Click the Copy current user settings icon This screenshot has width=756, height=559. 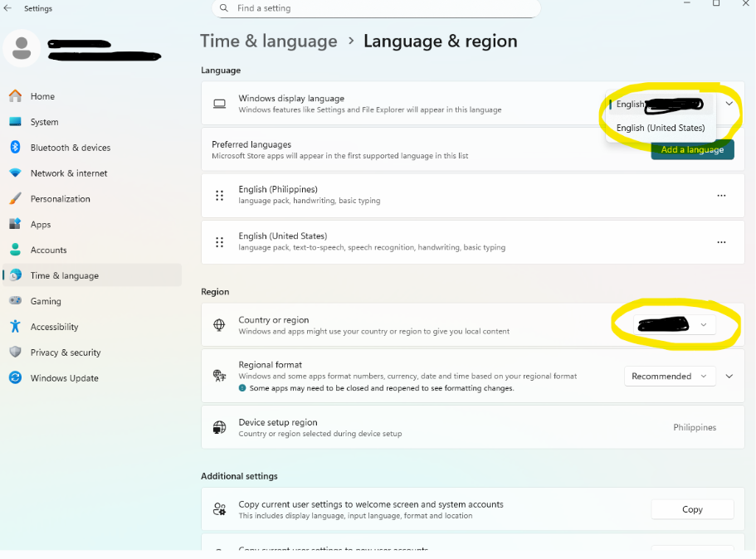point(219,509)
